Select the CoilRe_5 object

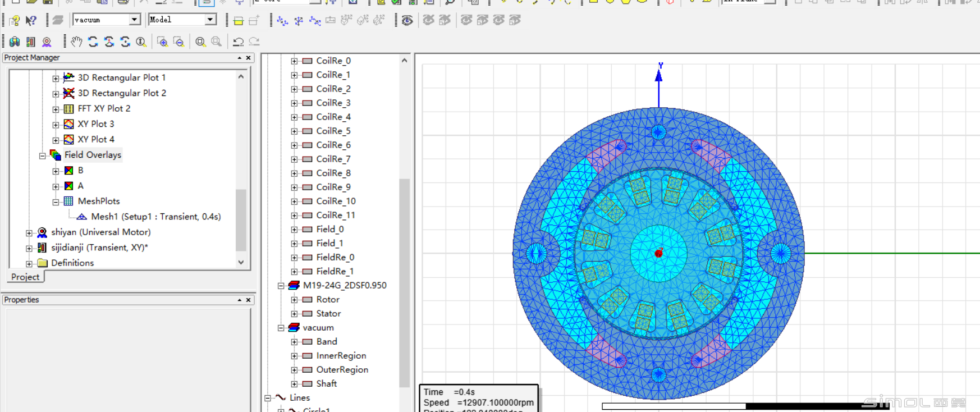pyautogui.click(x=333, y=131)
